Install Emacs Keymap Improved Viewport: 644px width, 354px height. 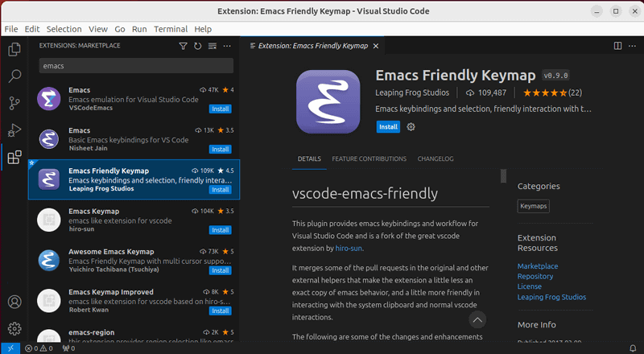(x=220, y=311)
